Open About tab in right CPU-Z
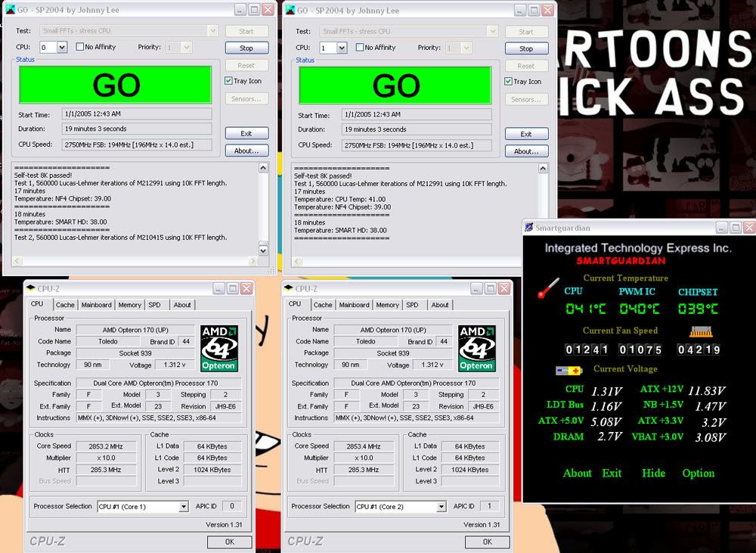Screen dimensions: 756x553 (440, 305)
